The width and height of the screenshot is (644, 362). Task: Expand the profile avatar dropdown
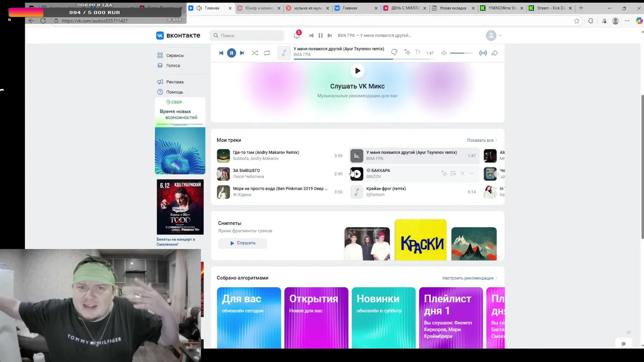(x=494, y=35)
